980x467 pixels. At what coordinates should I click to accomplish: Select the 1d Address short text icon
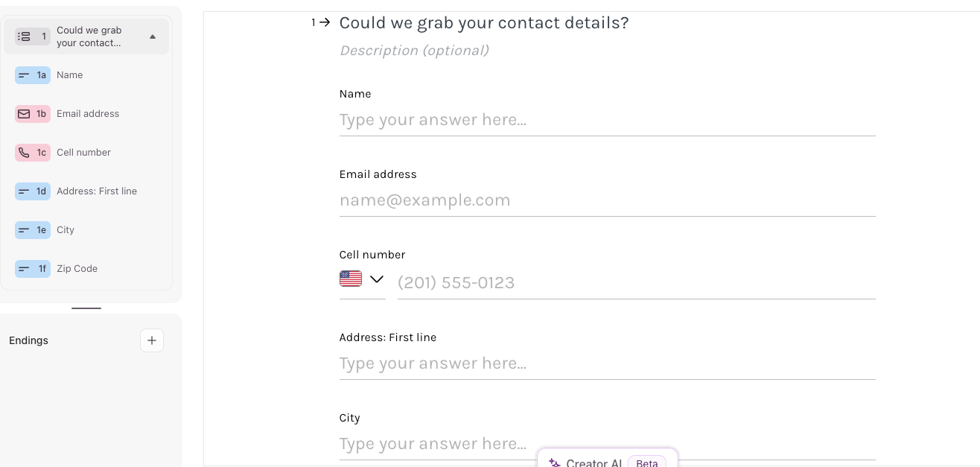pyautogui.click(x=24, y=191)
